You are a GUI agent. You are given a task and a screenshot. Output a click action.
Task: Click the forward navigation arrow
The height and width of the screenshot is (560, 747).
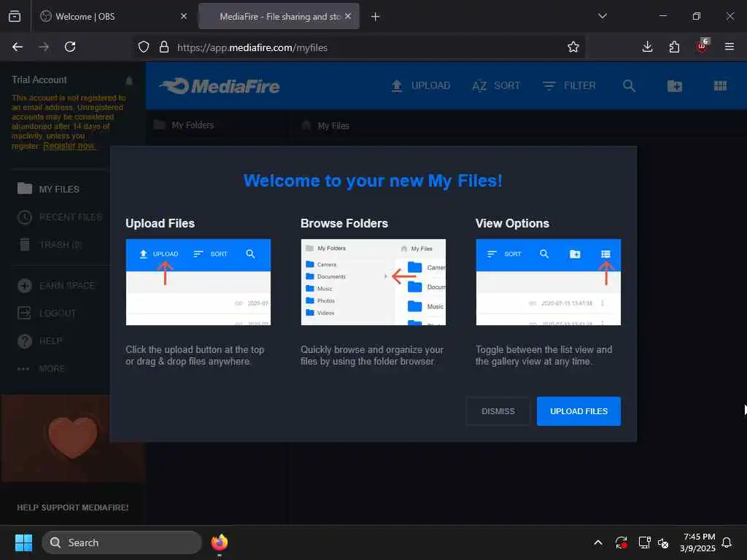[44, 47]
